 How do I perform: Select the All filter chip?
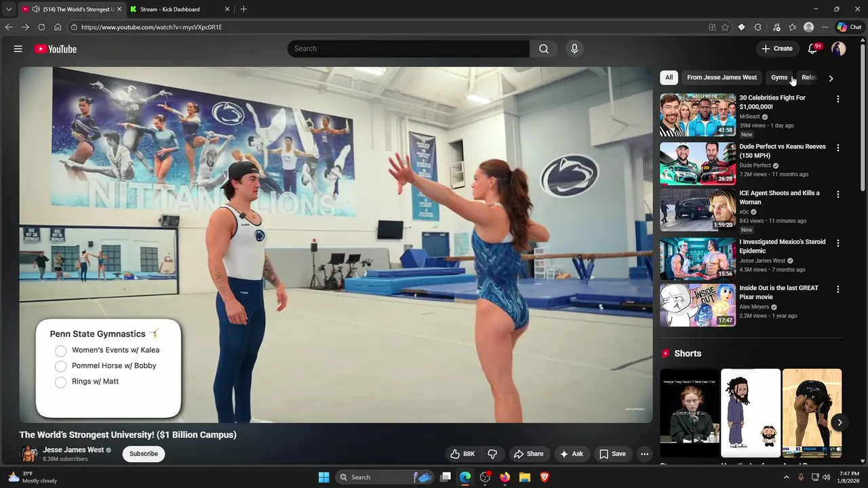669,77
